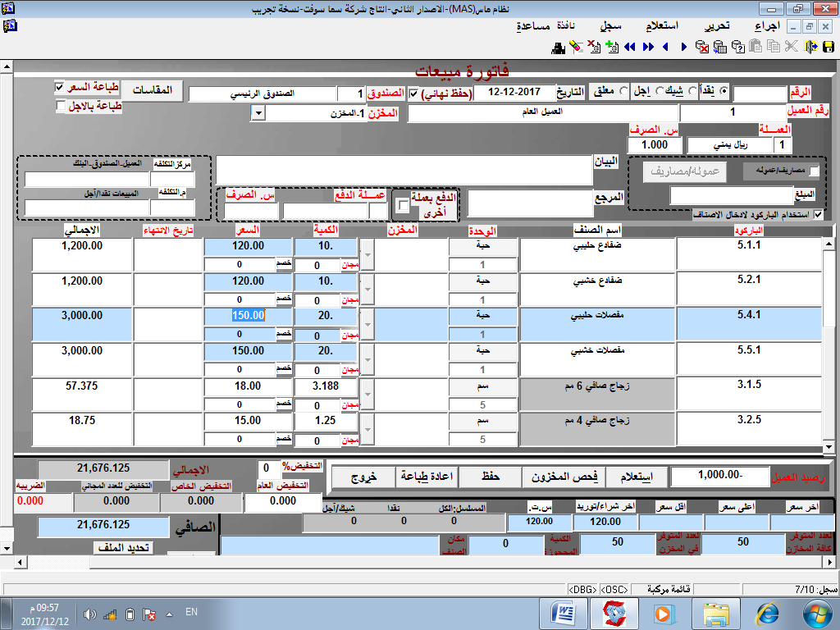The width and height of the screenshot is (840, 630).
Task: Go to the last record arrow icon
Action: point(648,47)
